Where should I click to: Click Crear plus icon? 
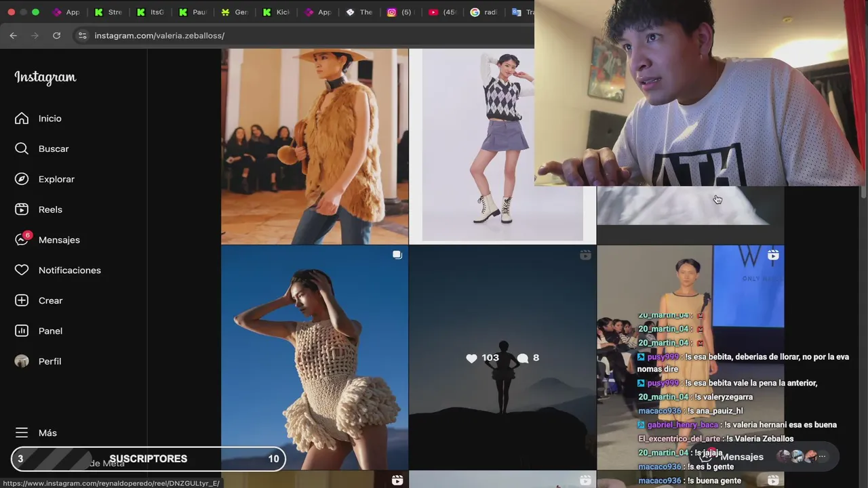click(22, 300)
